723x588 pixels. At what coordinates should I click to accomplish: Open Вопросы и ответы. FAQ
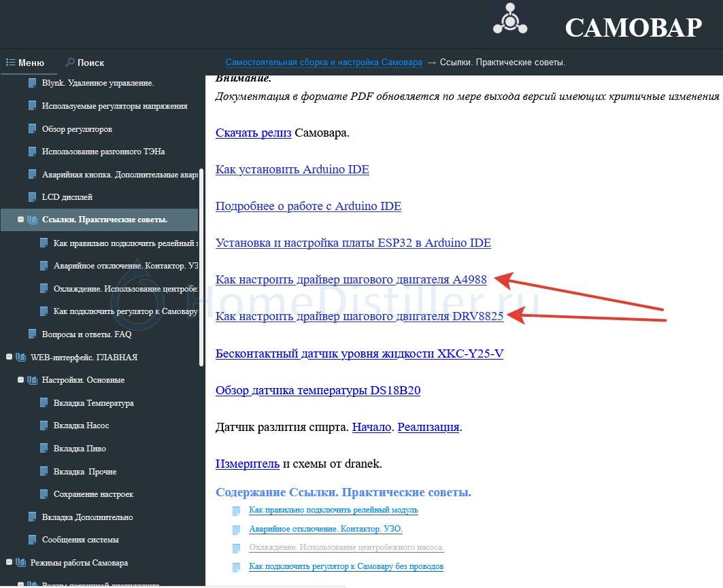pos(86,334)
